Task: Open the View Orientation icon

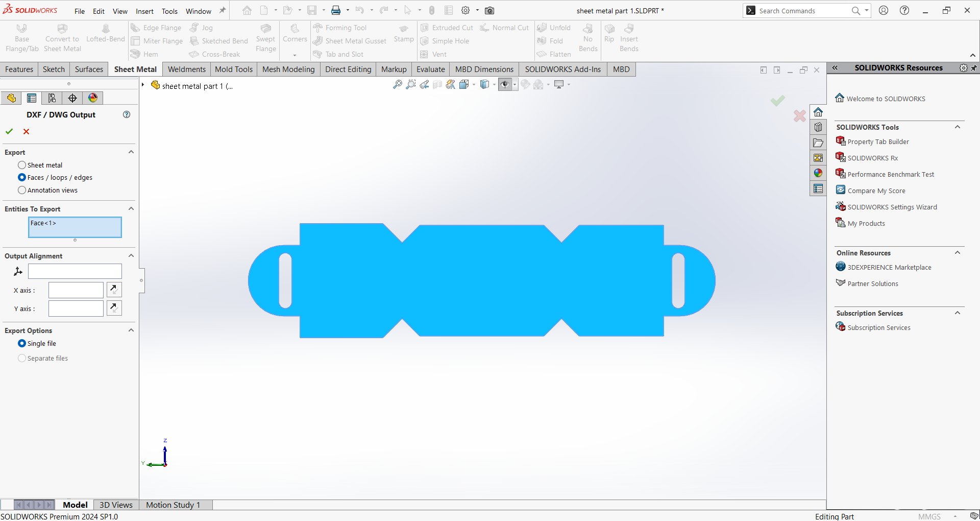Action: [x=464, y=84]
